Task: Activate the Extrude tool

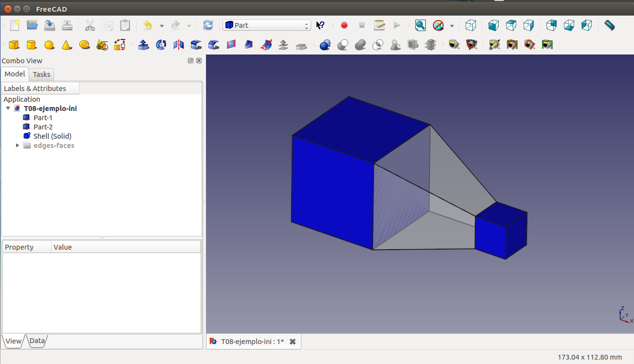Action: [x=144, y=45]
